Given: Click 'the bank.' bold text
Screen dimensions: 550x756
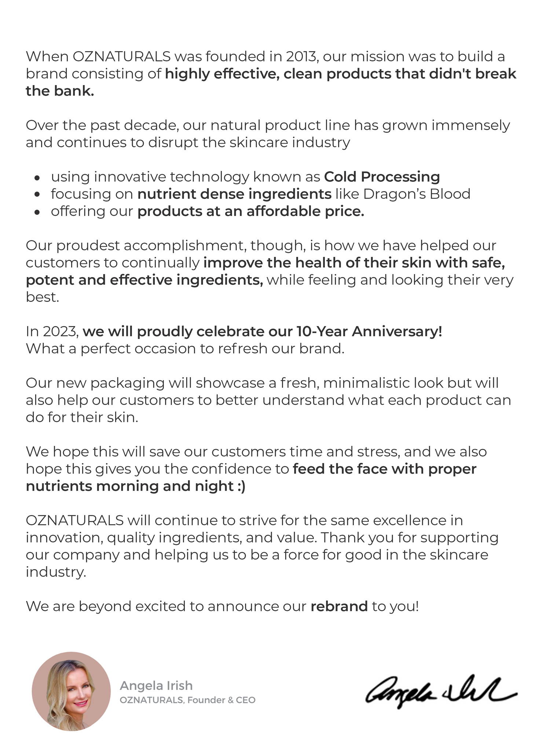Looking at the screenshot, I should click(x=60, y=91).
